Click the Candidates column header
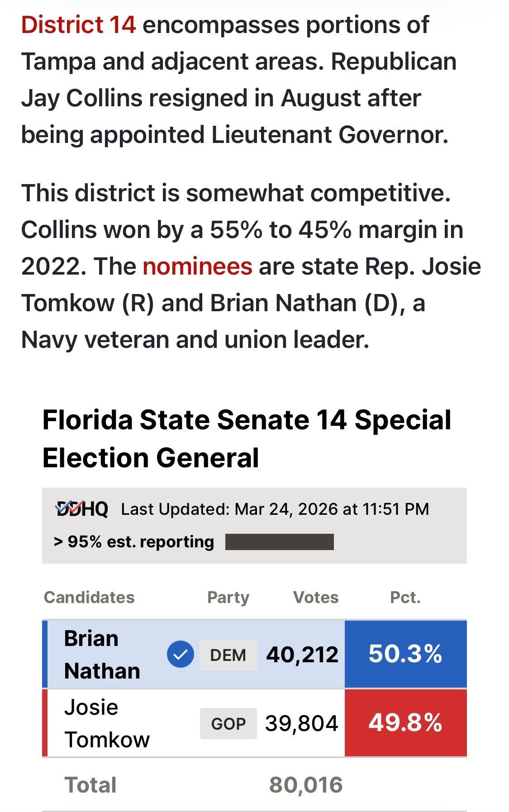 pos(89,597)
